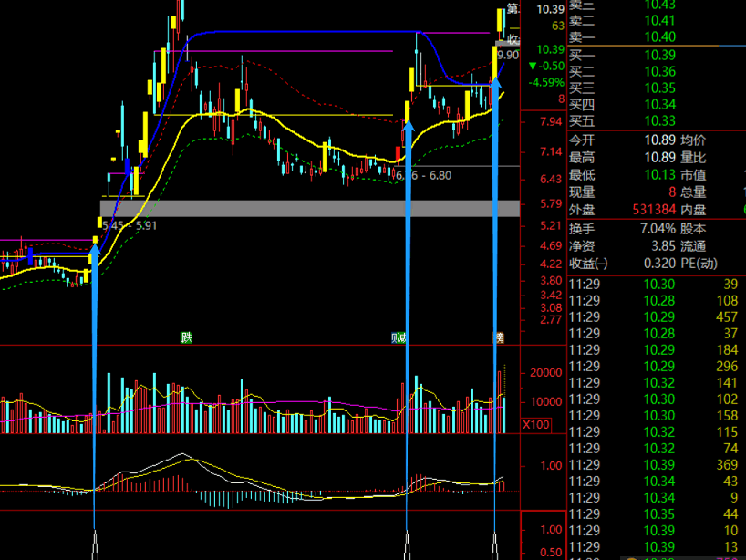Image resolution: width=746 pixels, height=560 pixels.
Task: Click the green 跌 signal marker
Action: (x=186, y=337)
